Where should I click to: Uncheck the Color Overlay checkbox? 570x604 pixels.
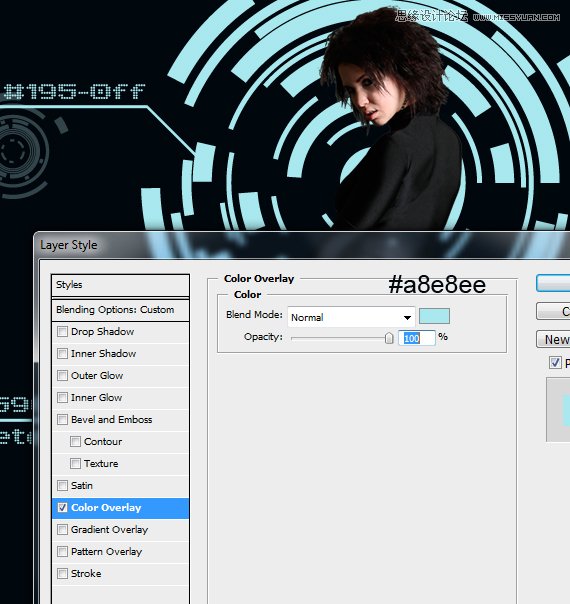[x=62, y=507]
